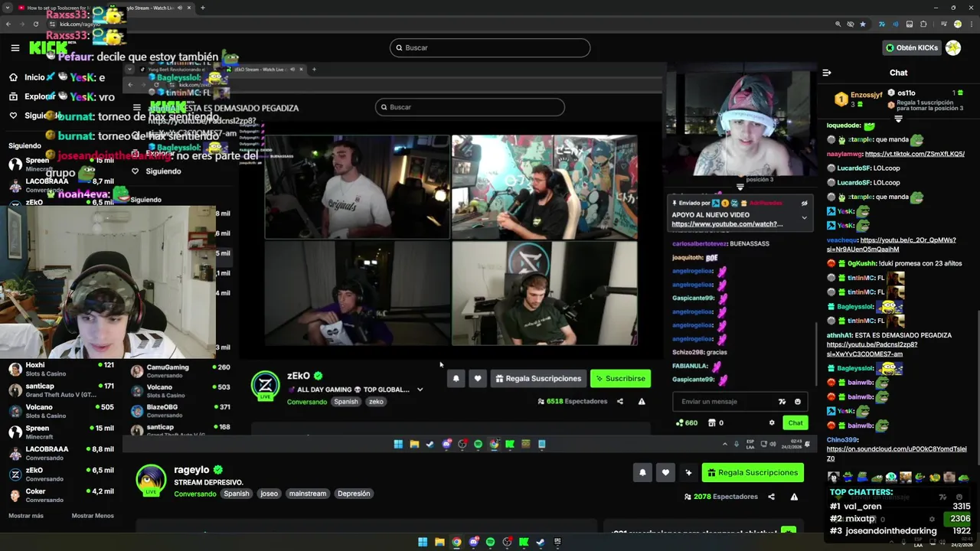The width and height of the screenshot is (980, 551).
Task: Expand the inner chat leaderboard handle
Action: [740, 187]
